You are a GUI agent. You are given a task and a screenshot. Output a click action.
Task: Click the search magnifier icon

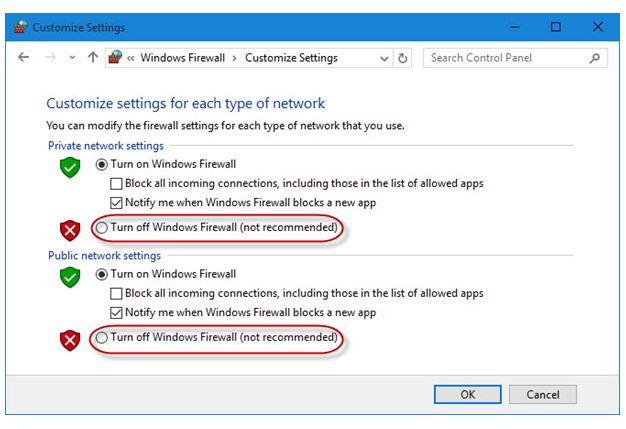594,58
